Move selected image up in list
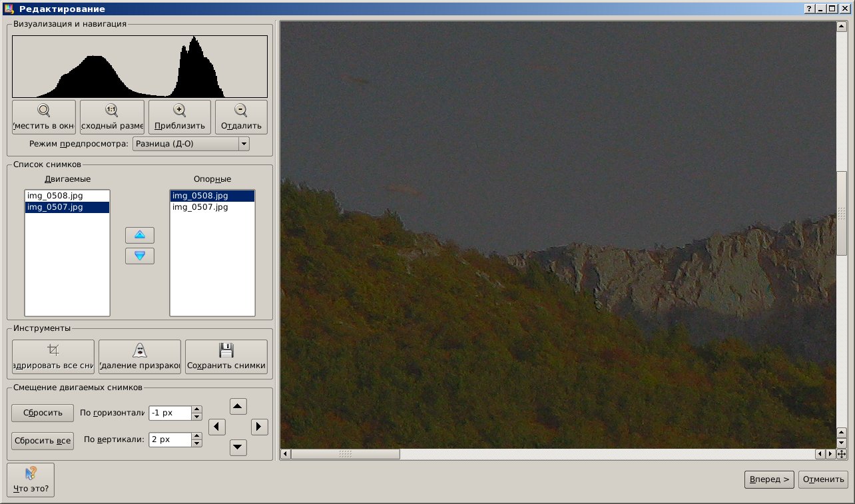This screenshot has height=504, width=855. (140, 235)
